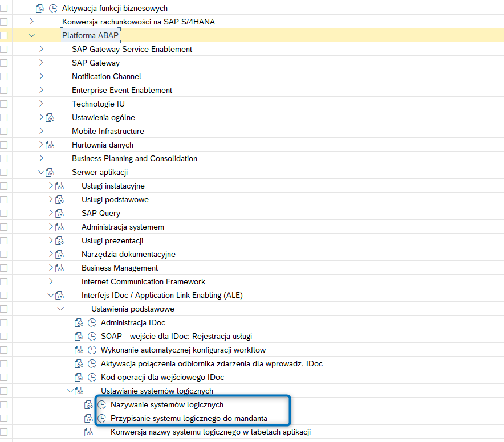
Task: Click the execute clock icon for Aktywacja funkcji biznesowych
Action: pos(54,9)
